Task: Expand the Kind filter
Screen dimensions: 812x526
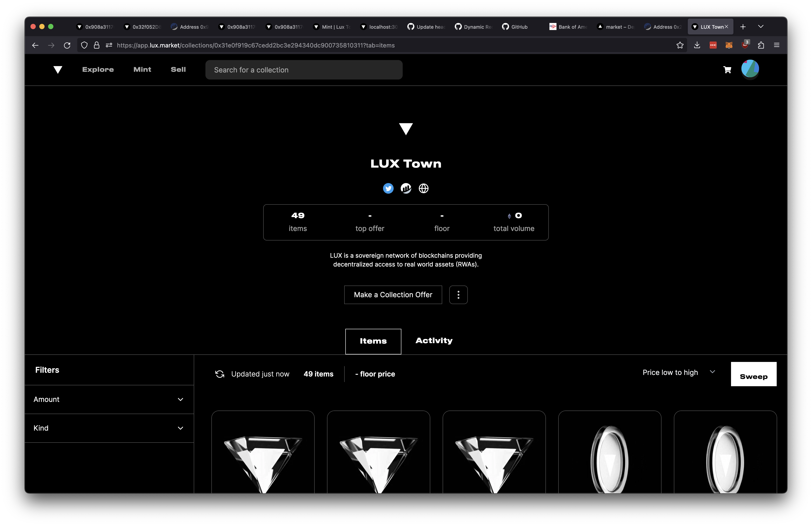Action: coord(109,428)
